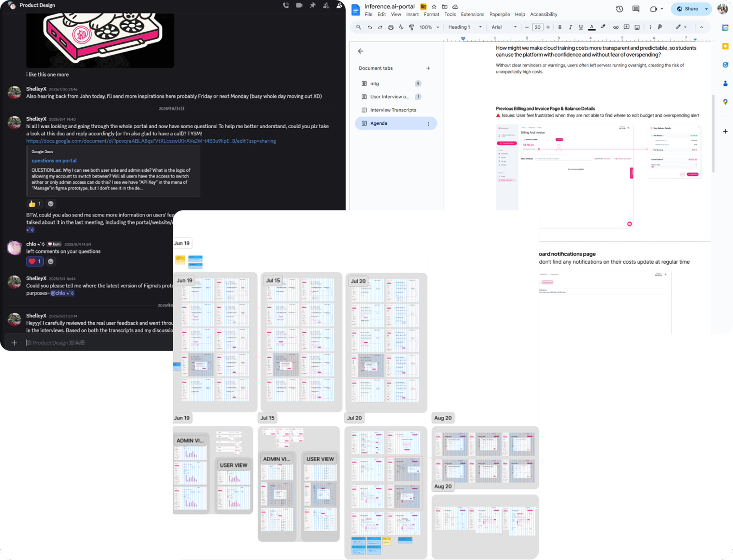
Task: Open version history clock icon
Action: [619, 9]
